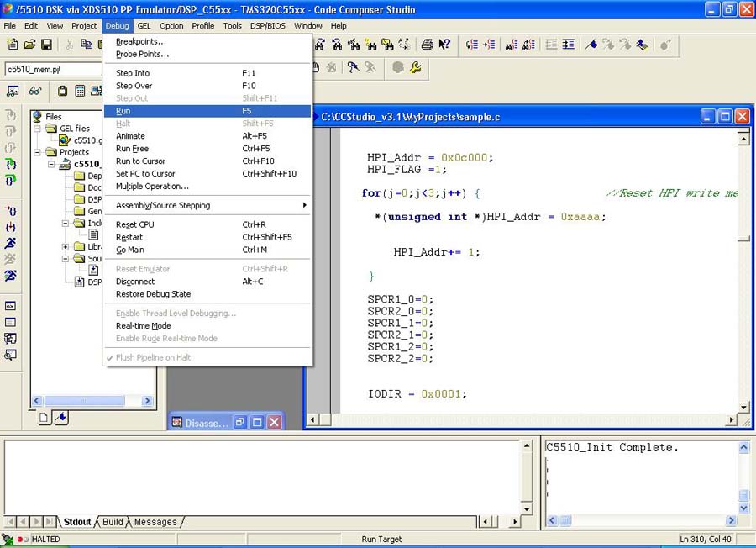Click the magnifier watch window sidebar icon
This screenshot has width=756, height=548.
coord(11,356)
